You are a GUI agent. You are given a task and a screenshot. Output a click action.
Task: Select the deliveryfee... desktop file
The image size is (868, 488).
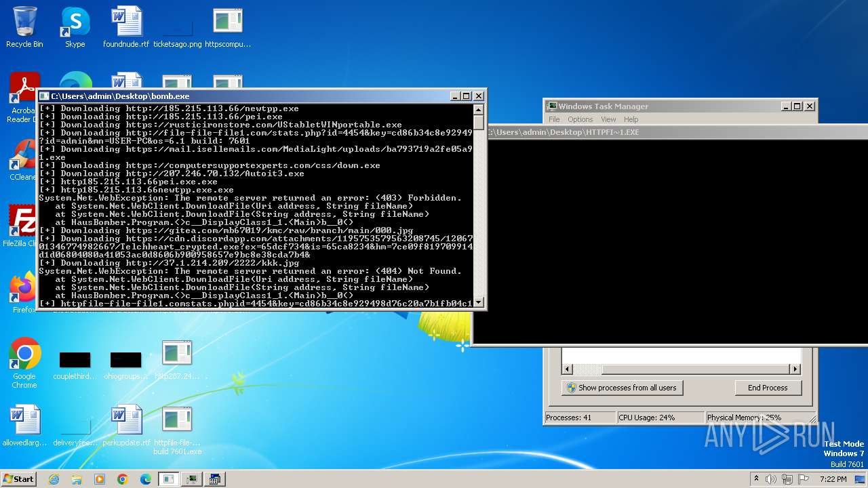75,431
